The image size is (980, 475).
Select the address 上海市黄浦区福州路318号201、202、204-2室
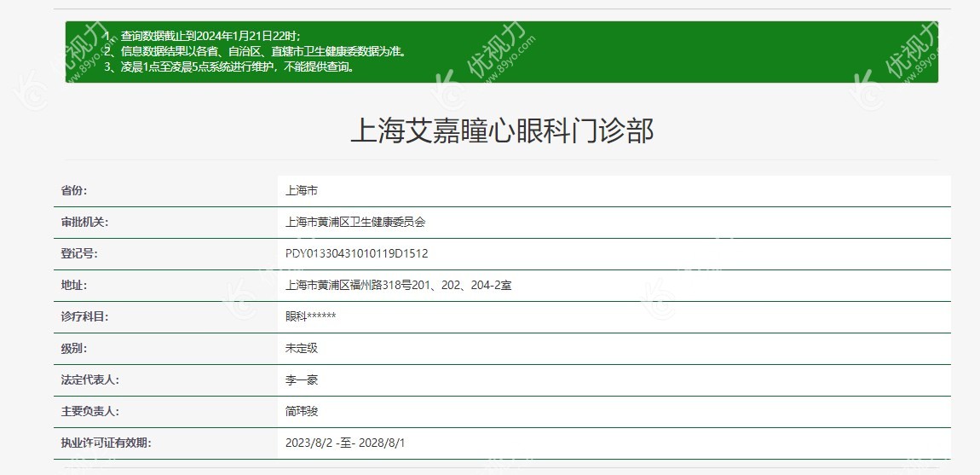(398, 286)
